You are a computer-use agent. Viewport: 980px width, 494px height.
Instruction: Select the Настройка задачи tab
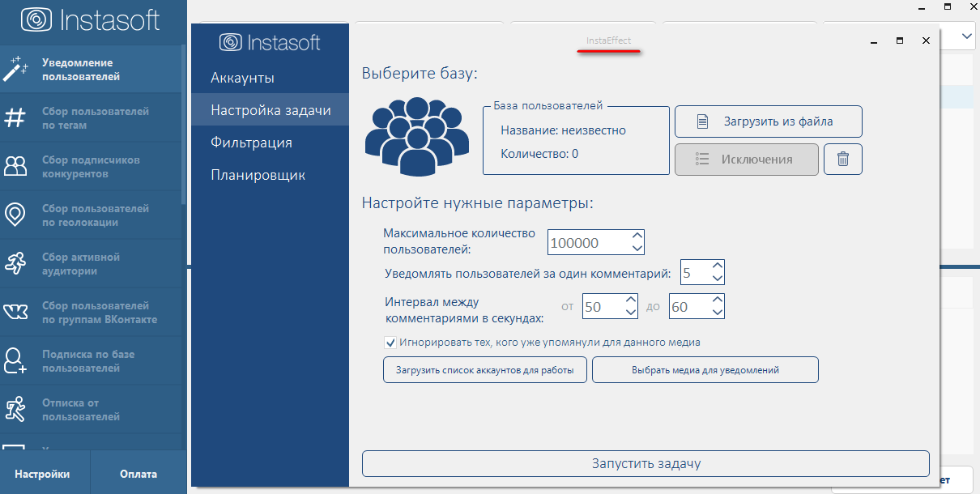point(270,110)
